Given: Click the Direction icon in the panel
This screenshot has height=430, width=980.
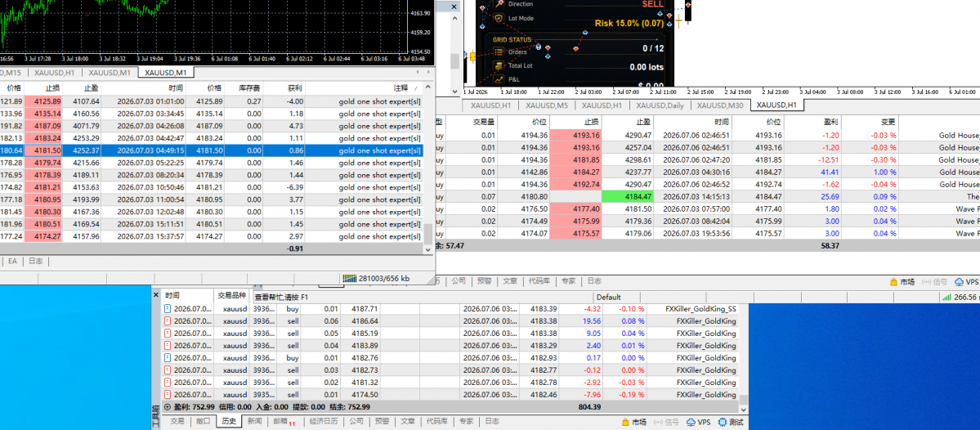Looking at the screenshot, I should coord(499,4).
